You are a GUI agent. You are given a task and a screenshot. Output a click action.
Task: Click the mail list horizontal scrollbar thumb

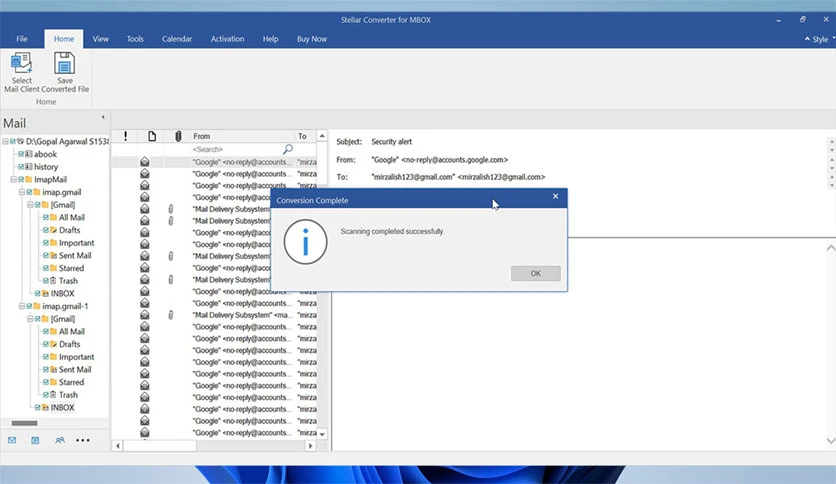pos(160,446)
